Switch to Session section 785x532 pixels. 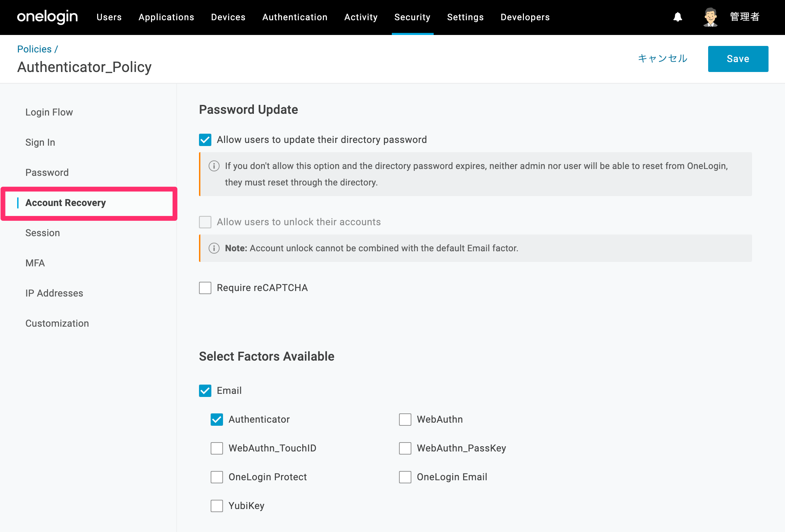(x=43, y=233)
